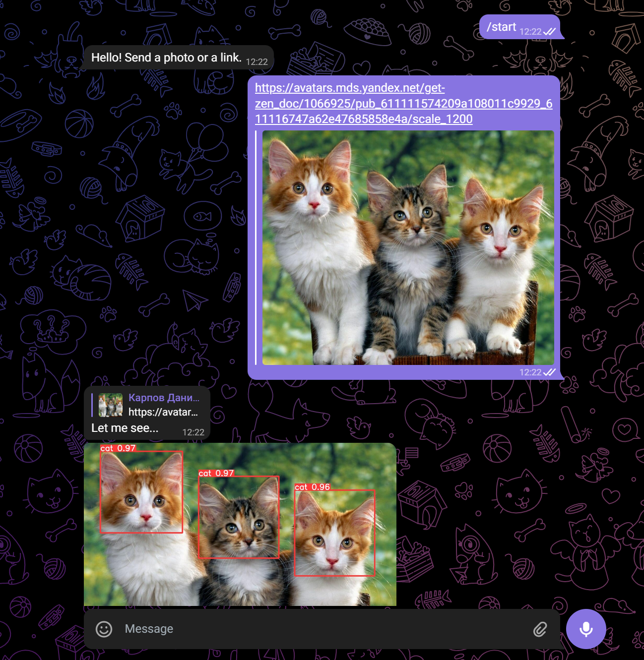Click the 'Let me see...' reply text
Screen dimensions: 644x660
125,428
